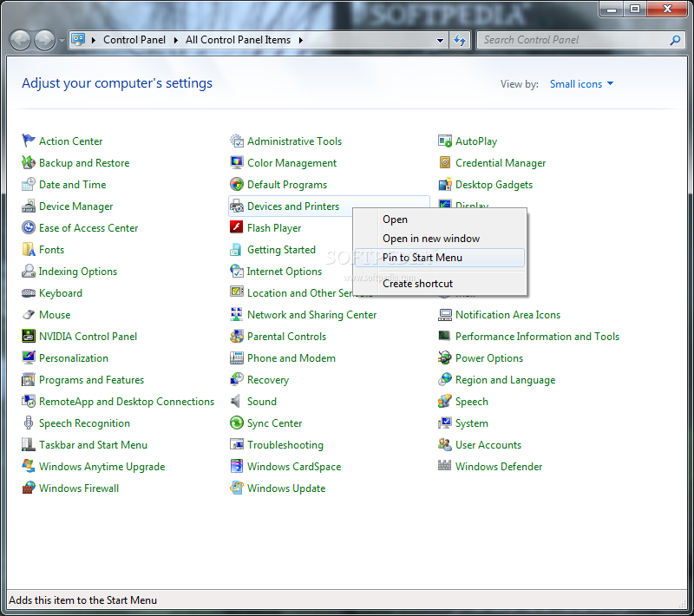Screen dimensions: 694x616
Task: Click the Keyboard icon
Action: (x=29, y=292)
